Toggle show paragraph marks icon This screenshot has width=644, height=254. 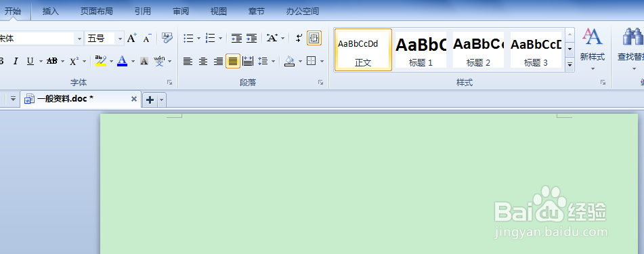pyautogui.click(x=299, y=39)
